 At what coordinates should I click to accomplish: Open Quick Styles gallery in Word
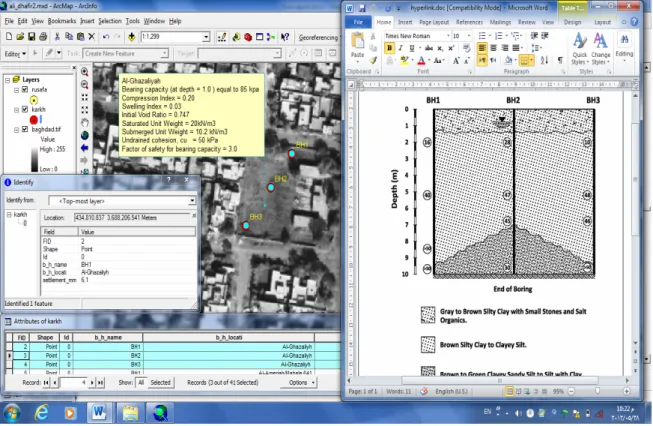click(580, 49)
